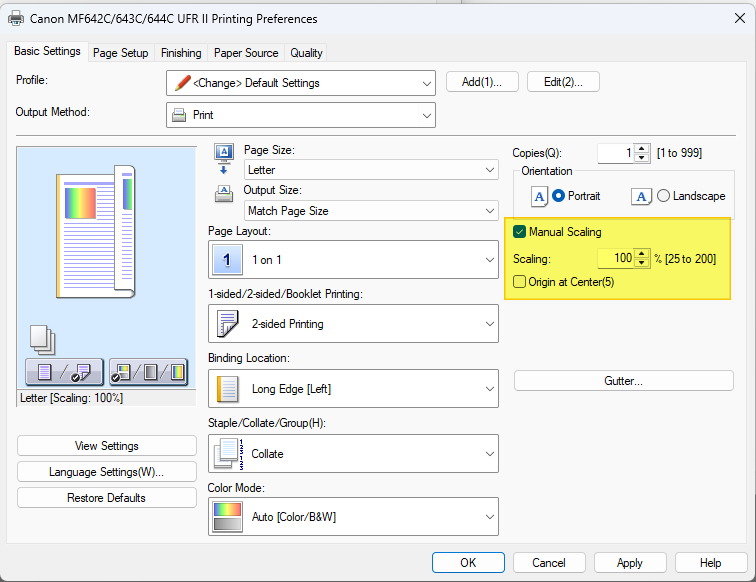
Task: Decrease Scaling percentage down arrow
Action: (x=642, y=263)
